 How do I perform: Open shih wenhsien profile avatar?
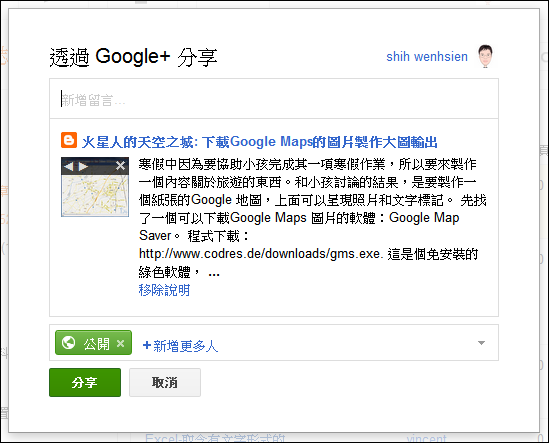(x=485, y=56)
